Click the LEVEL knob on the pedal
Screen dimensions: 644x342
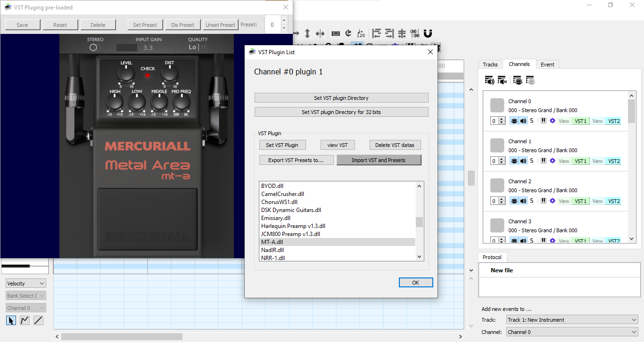point(126,73)
